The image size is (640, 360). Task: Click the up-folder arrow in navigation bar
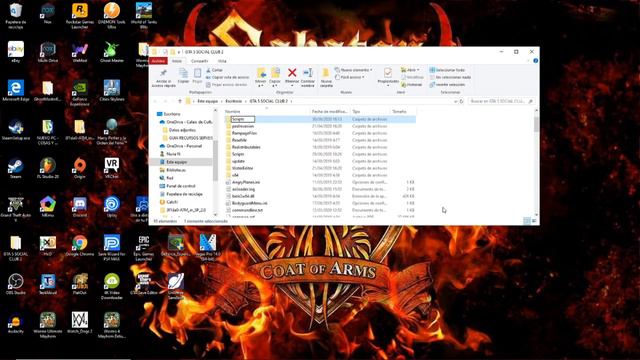click(180, 101)
